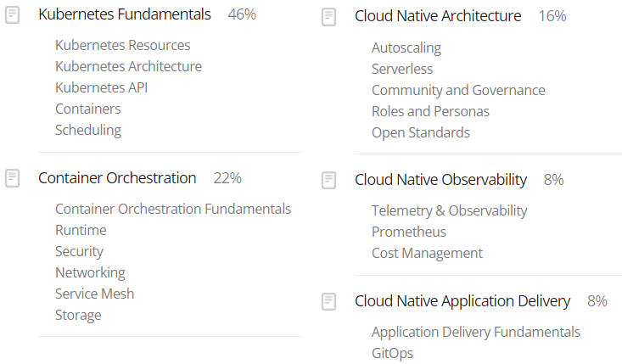Image resolution: width=622 pixels, height=364 pixels.
Task: Select the Kubernetes Resources topic
Action: tap(123, 45)
